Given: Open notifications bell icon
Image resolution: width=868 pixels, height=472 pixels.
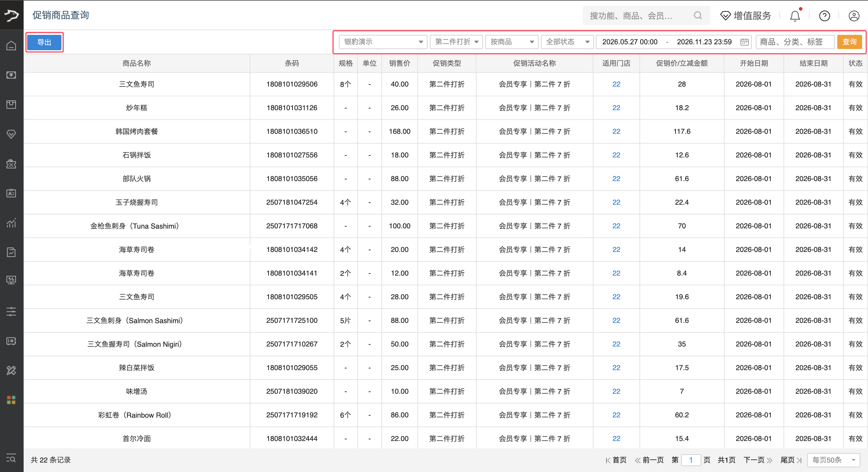Looking at the screenshot, I should [x=795, y=16].
